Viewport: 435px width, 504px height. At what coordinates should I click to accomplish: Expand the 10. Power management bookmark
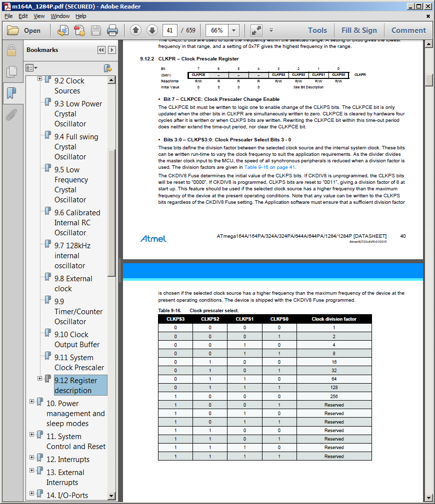tap(31, 401)
